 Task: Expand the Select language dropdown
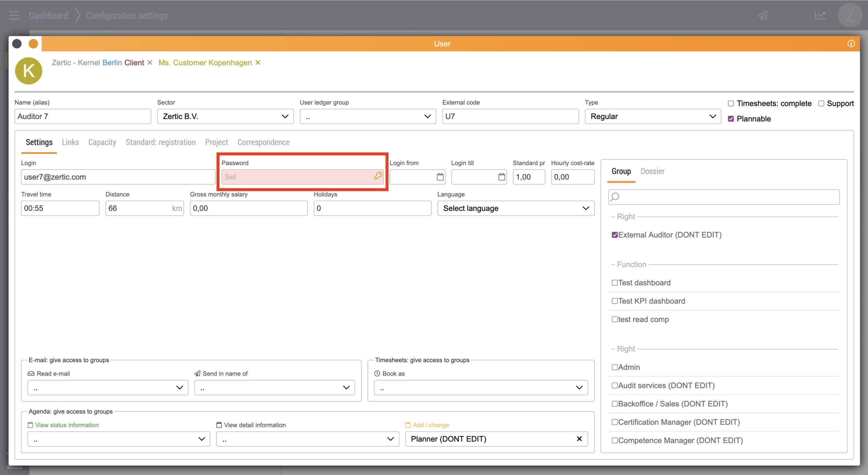[x=515, y=208]
